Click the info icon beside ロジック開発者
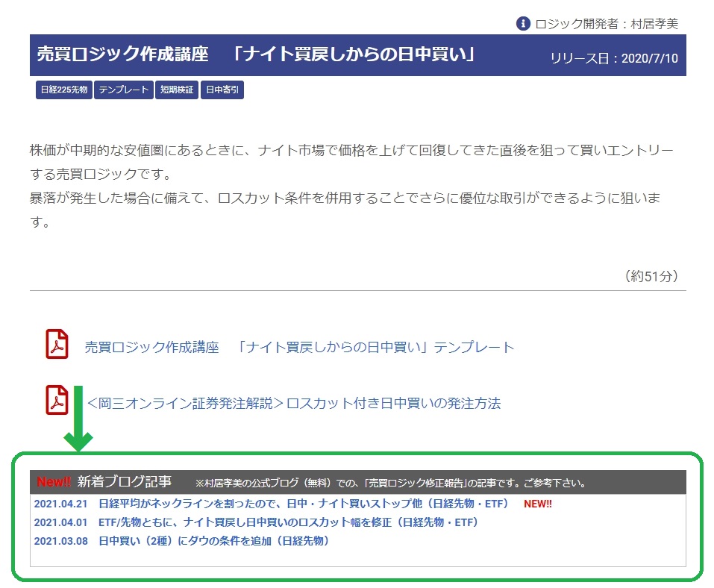 (523, 23)
